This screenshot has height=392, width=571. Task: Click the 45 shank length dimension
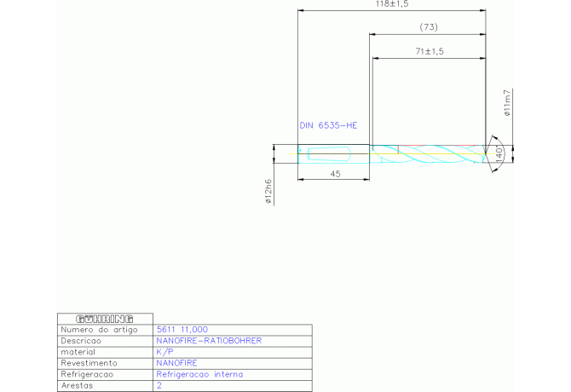coord(334,173)
